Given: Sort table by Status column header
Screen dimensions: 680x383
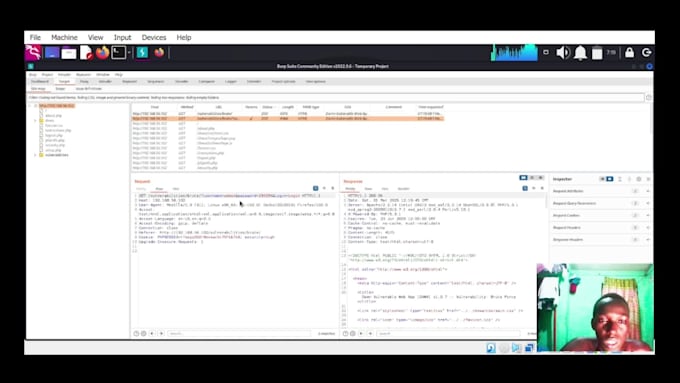Looking at the screenshot, I should [x=267, y=107].
